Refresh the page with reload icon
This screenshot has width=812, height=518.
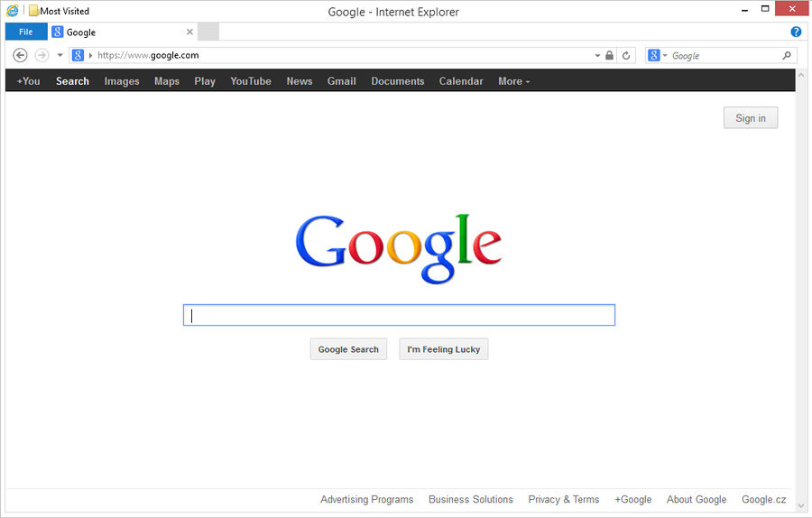pyautogui.click(x=626, y=55)
